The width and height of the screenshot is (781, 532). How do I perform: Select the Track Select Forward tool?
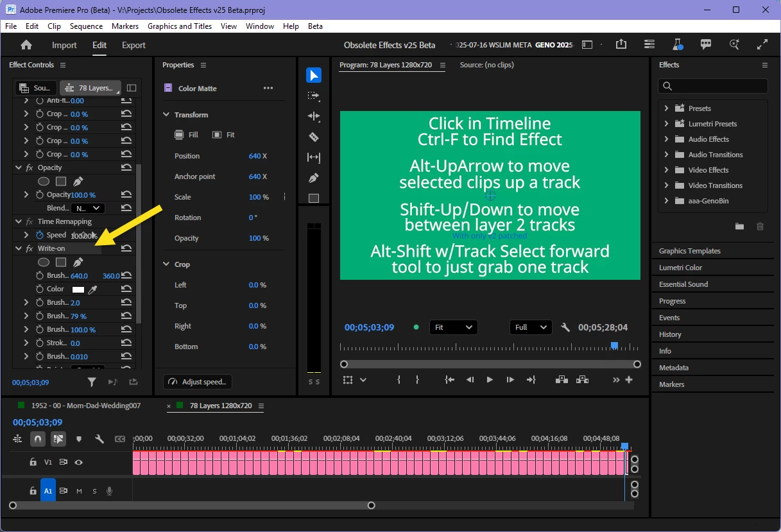314,96
